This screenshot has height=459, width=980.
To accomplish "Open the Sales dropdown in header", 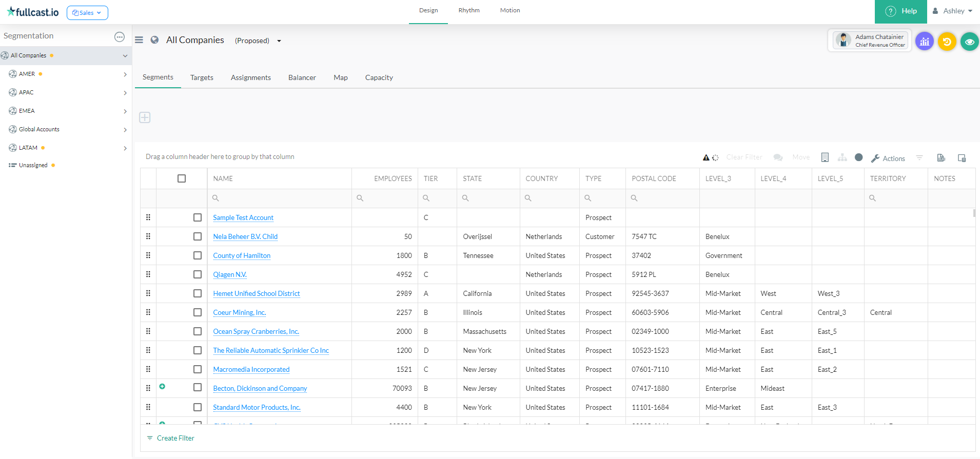I will coord(87,13).
